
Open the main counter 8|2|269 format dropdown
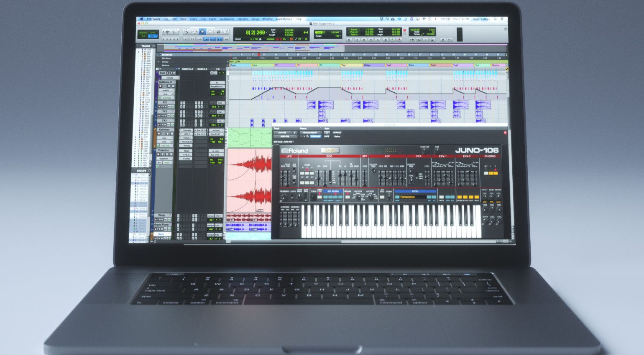(266, 32)
